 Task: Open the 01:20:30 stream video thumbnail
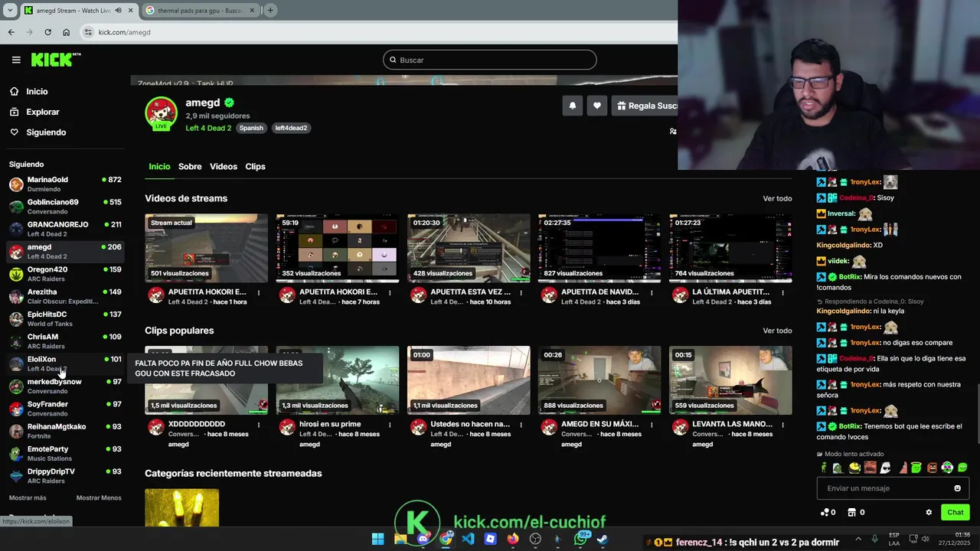tap(469, 248)
